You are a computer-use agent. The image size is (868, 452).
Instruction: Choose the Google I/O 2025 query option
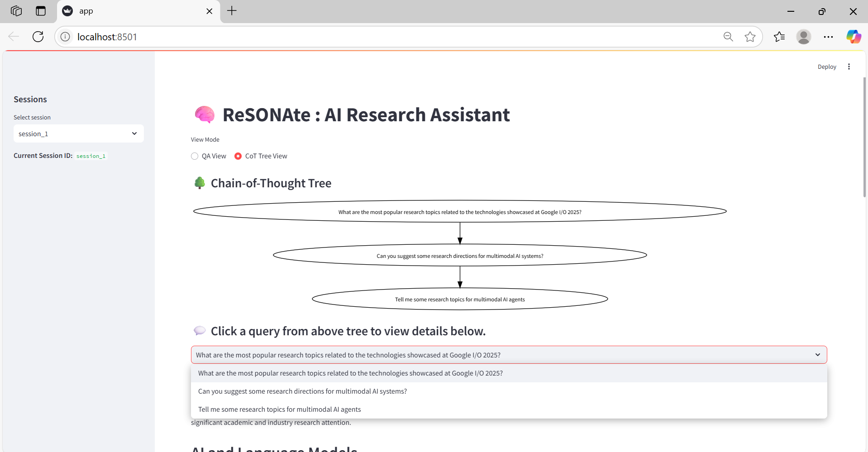pos(509,373)
